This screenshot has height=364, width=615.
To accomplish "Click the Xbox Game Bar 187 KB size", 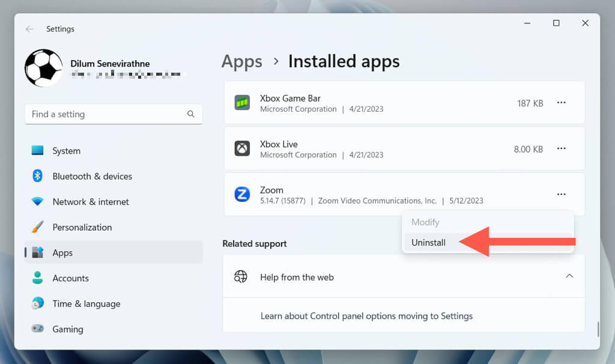I will (x=530, y=103).
